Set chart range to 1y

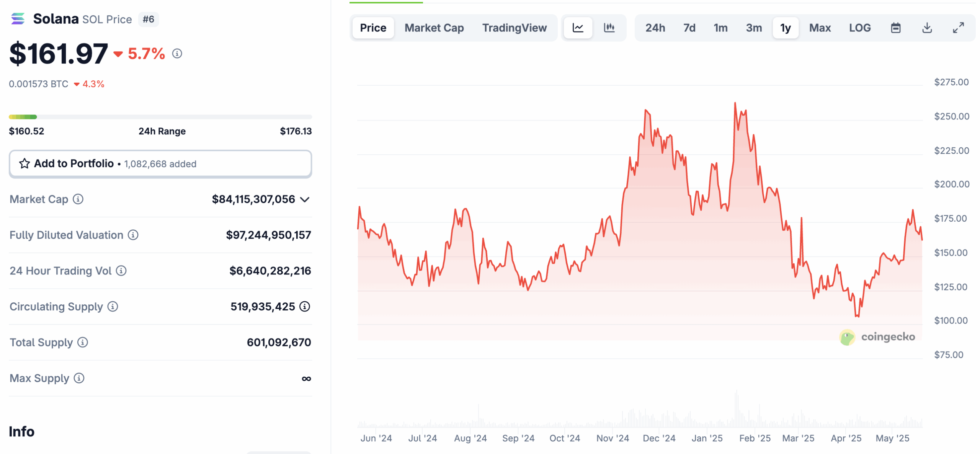point(786,28)
